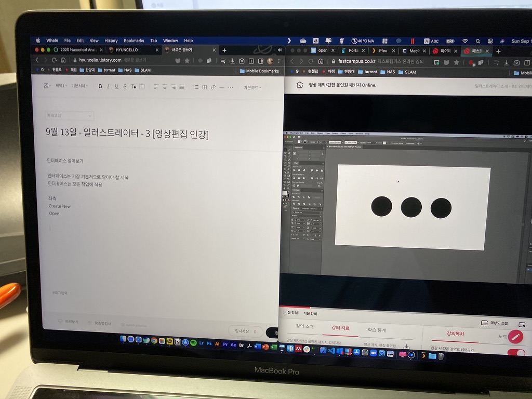Click 다음 강의 next lecture link
This screenshot has height=399, width=532.
pyautogui.click(x=310, y=313)
